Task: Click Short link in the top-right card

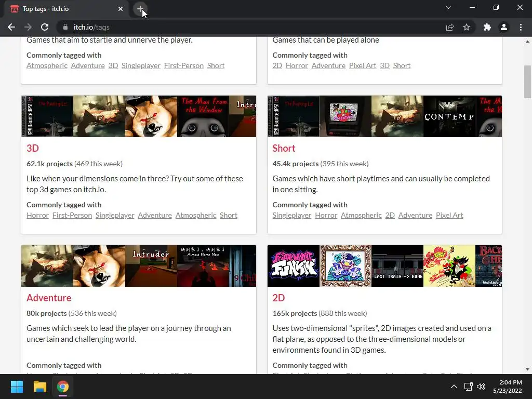Action: point(402,65)
